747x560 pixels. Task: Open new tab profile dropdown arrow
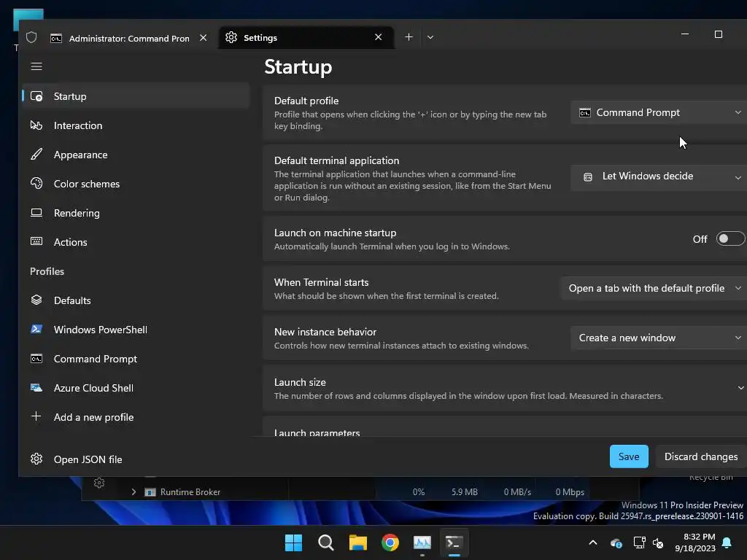tap(430, 37)
